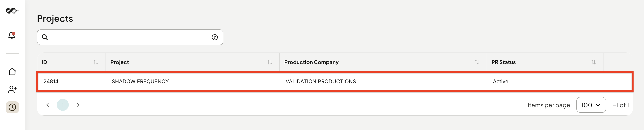Sort by ID column arrows
Viewport: 644px width, 130px height.
point(96,62)
